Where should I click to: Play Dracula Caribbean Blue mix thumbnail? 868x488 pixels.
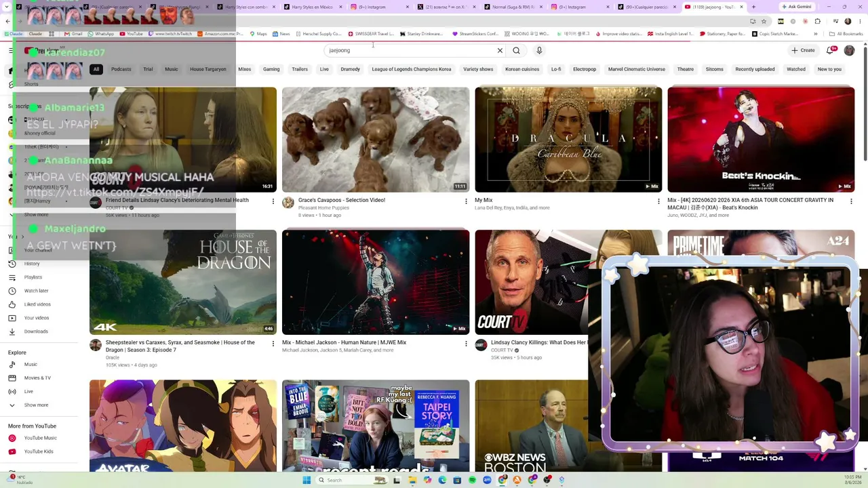568,140
